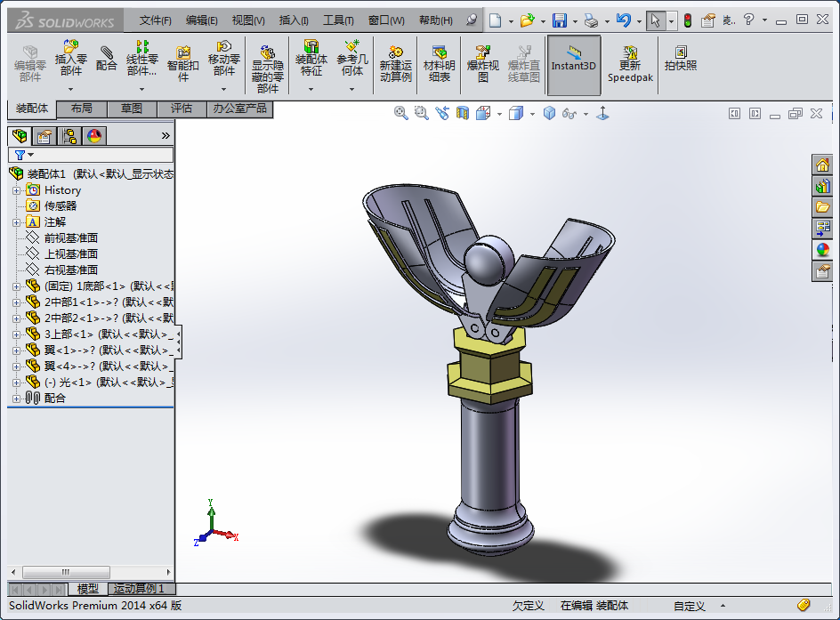Screen dimensions: 840x620
Task: Click the 配合 (Mate) tool icon
Action: tap(107, 59)
